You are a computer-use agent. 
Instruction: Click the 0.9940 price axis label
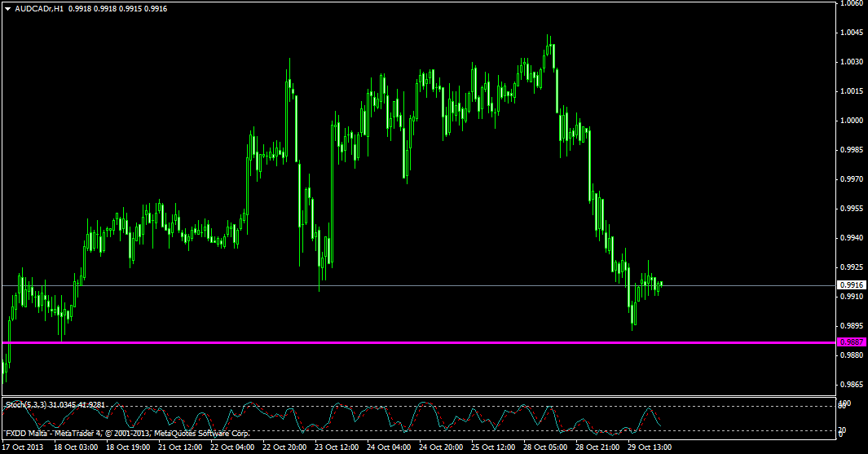(x=851, y=238)
